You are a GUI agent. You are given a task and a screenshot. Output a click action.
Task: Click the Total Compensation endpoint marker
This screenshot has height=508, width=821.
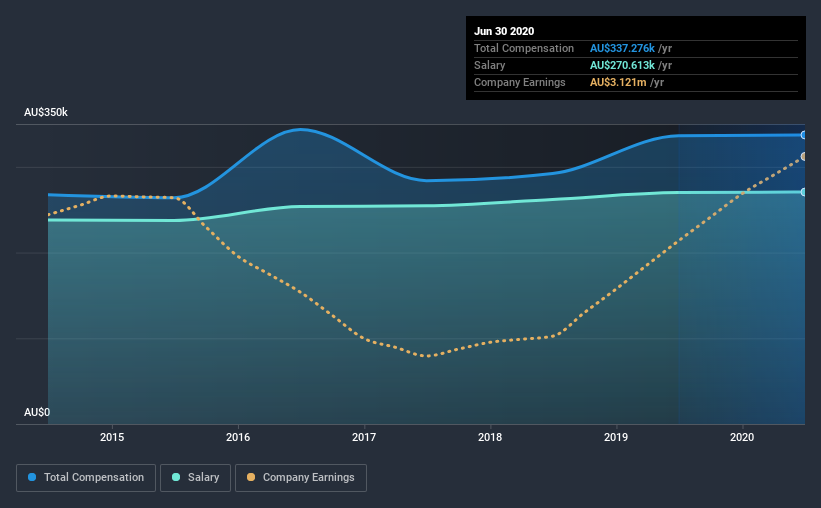803,135
